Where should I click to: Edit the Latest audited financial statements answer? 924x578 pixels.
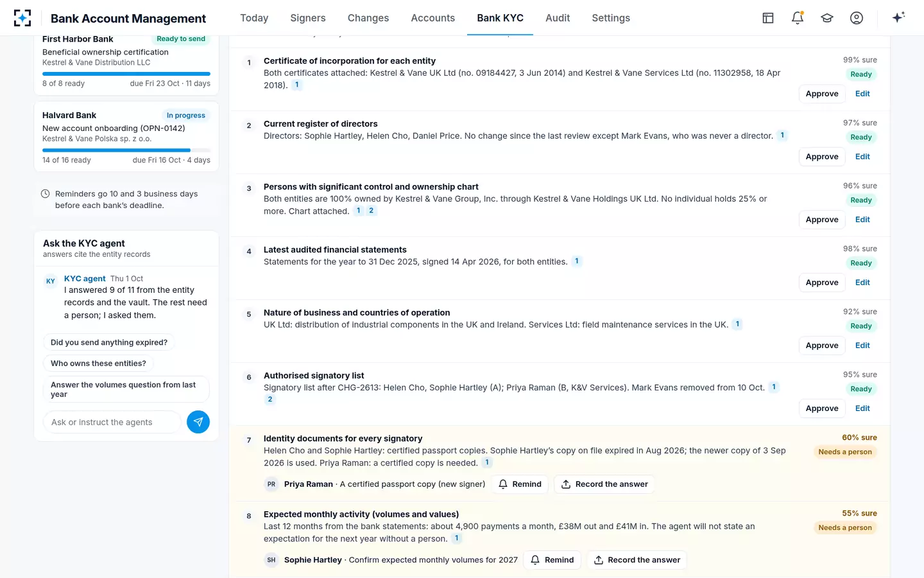coord(862,283)
